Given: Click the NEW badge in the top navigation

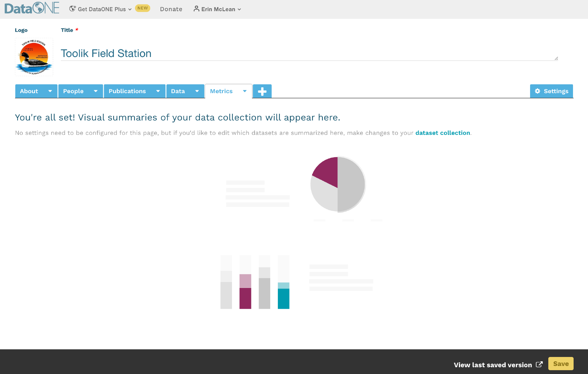Looking at the screenshot, I should [x=143, y=8].
